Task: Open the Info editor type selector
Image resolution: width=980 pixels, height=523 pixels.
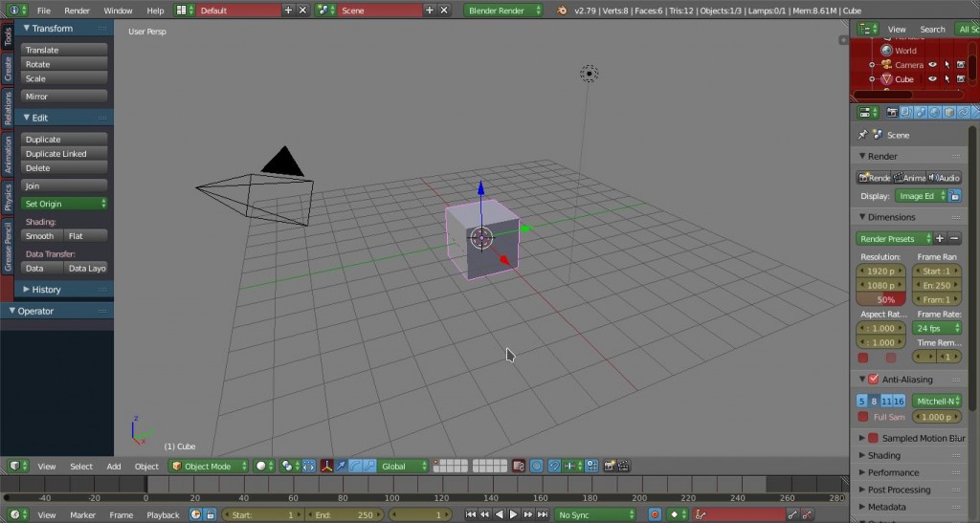Action: pyautogui.click(x=15, y=10)
